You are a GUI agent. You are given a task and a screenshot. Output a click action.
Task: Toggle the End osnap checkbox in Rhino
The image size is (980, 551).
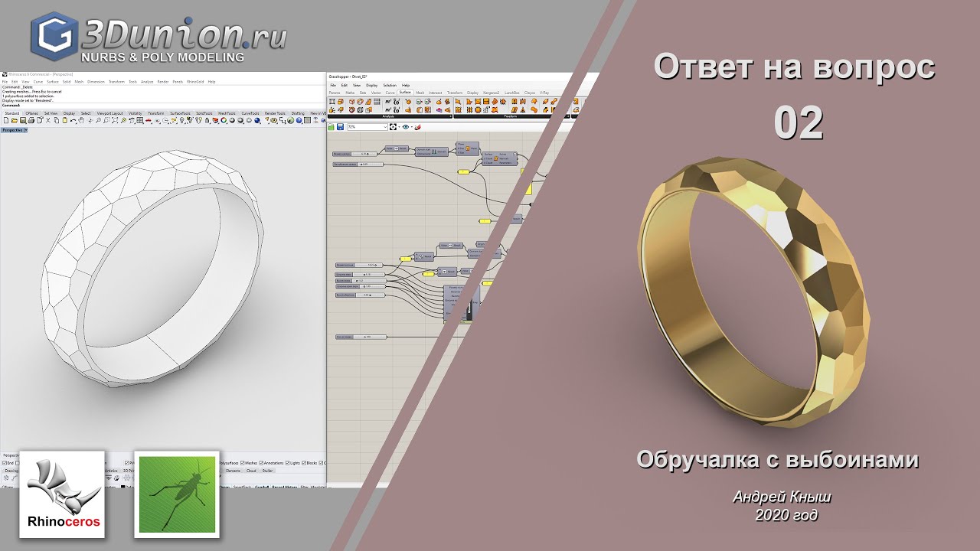pos(4,463)
